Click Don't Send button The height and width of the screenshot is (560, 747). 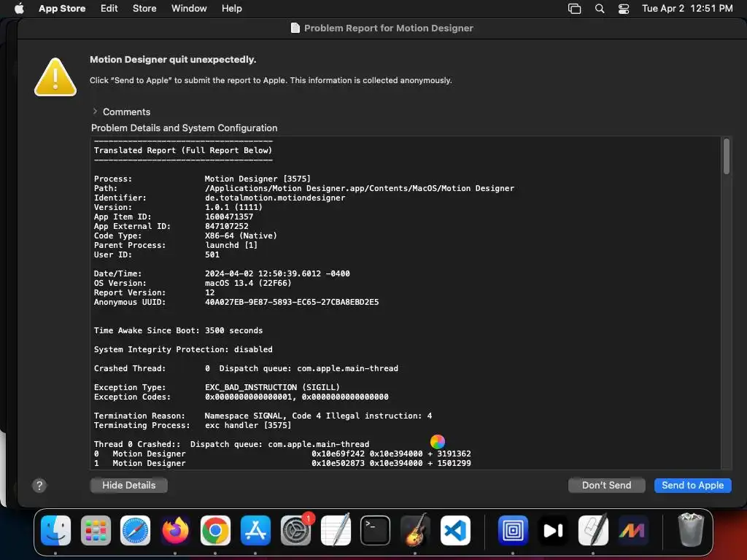[x=606, y=485]
